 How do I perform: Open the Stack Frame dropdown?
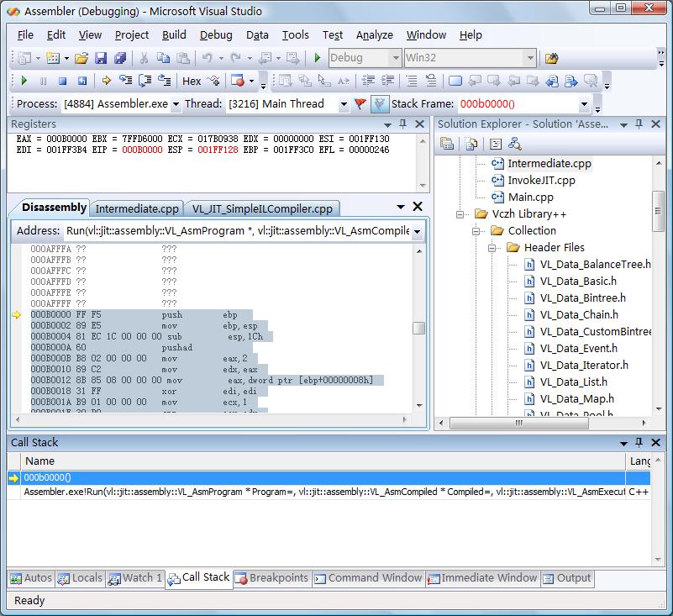pos(585,104)
